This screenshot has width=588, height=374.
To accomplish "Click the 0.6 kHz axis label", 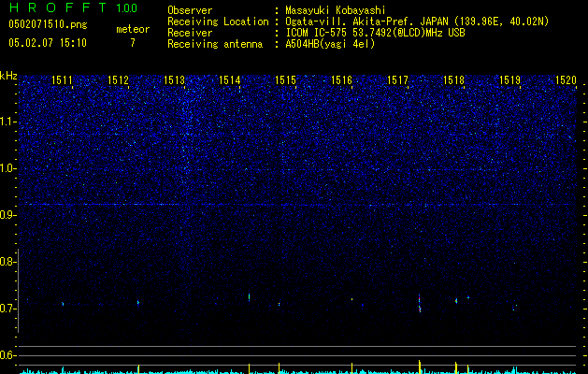I will pyautogui.click(x=7, y=355).
